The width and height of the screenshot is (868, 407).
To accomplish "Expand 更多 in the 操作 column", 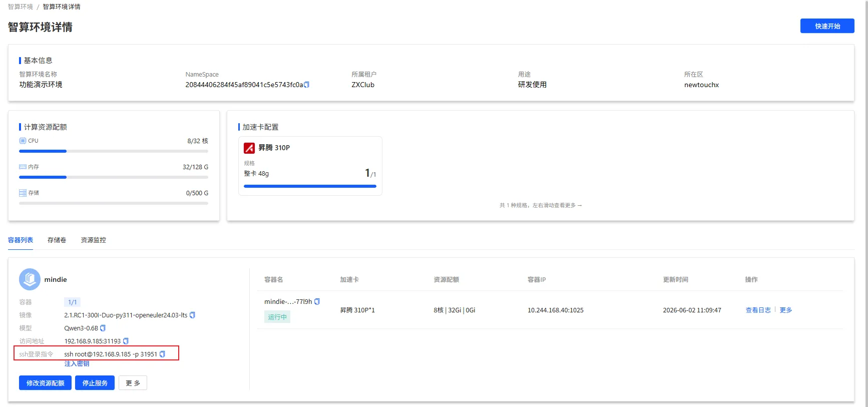I will (x=786, y=310).
